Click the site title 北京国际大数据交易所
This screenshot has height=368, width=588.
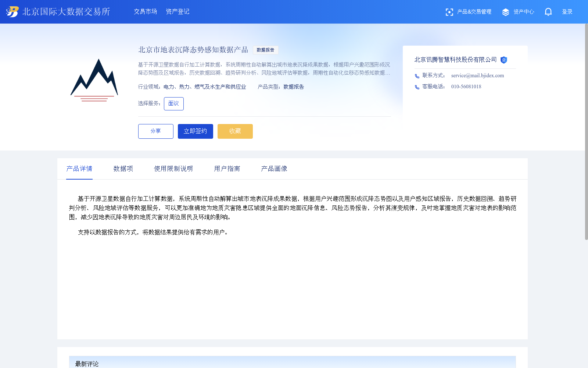66,12
